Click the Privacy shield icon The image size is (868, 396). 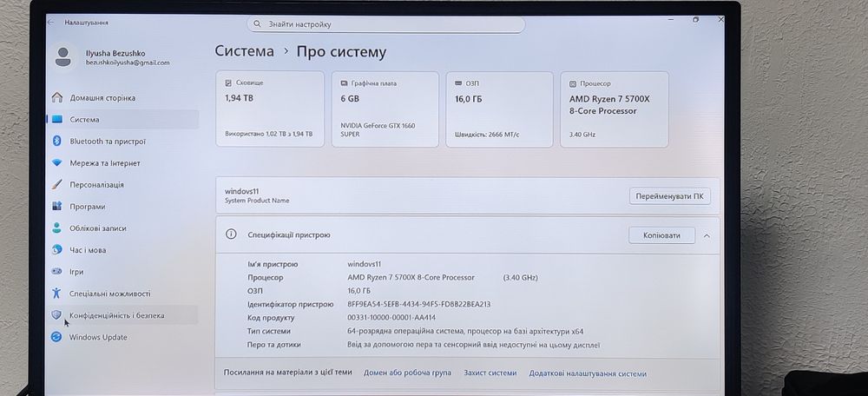coord(56,314)
